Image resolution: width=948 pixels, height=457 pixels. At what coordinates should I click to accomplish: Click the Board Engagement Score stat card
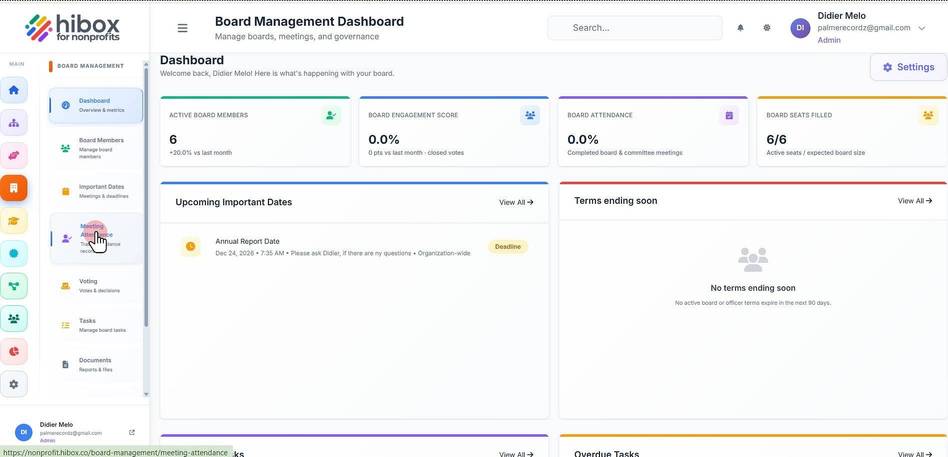[x=454, y=131]
